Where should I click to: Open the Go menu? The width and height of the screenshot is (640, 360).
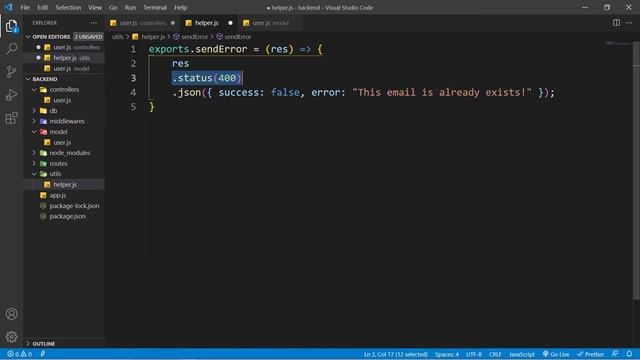(x=113, y=7)
